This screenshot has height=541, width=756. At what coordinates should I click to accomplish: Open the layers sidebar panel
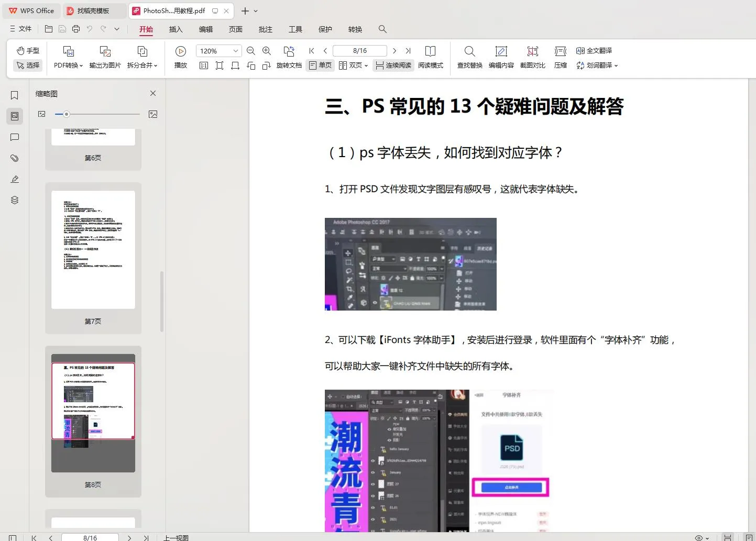click(15, 200)
